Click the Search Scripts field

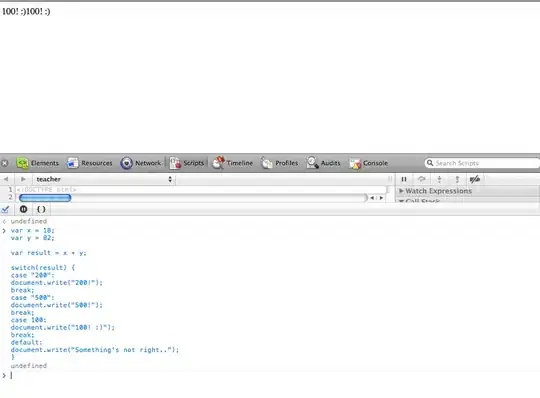click(x=482, y=163)
